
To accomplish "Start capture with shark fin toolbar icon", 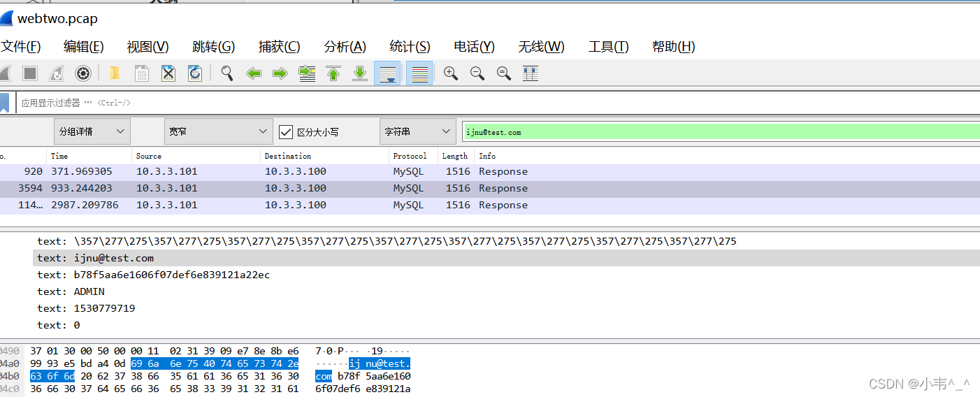I will pos(4,73).
